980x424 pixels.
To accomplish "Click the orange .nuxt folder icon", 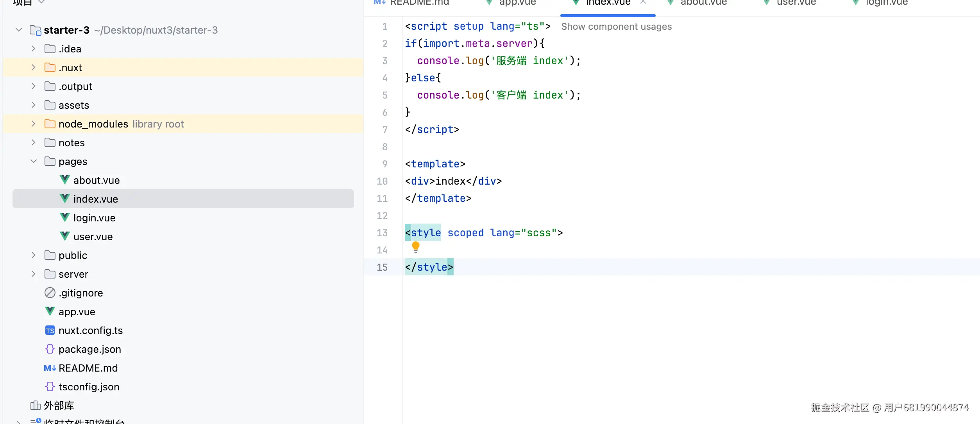I will (50, 67).
